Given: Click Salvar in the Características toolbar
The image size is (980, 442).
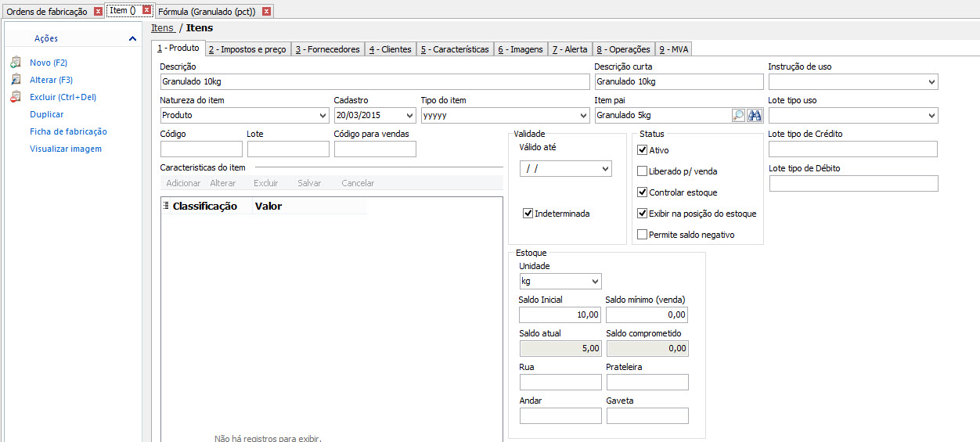Looking at the screenshot, I should [309, 183].
